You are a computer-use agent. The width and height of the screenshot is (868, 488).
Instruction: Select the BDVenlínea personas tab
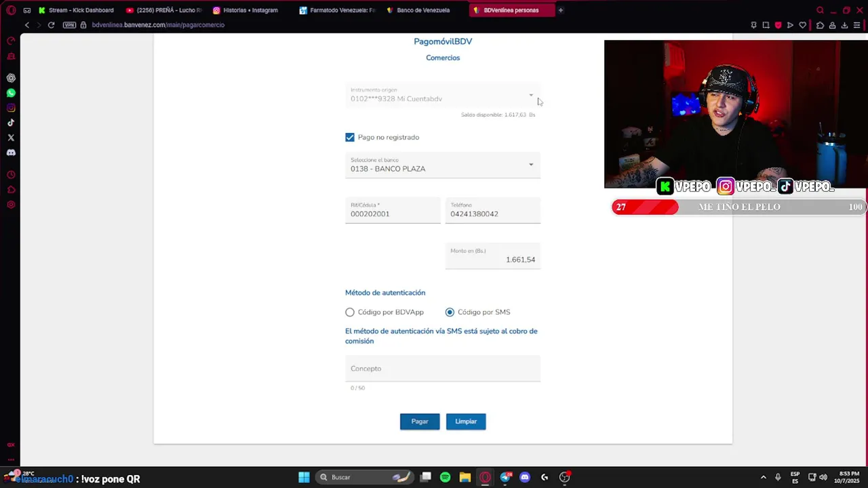(x=512, y=10)
